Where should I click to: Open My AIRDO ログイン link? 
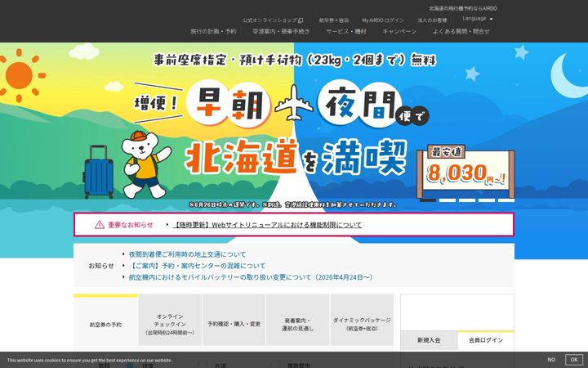click(383, 20)
